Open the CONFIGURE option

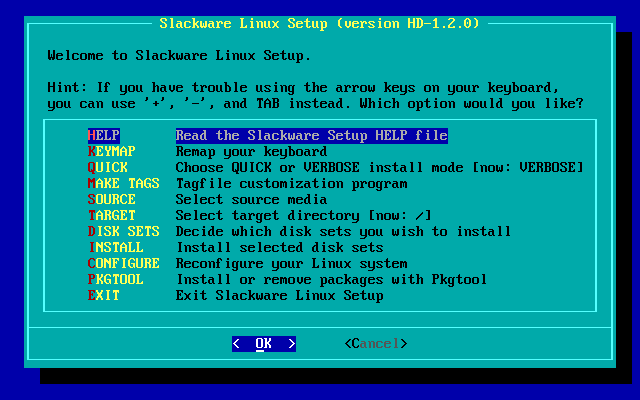click(123, 263)
